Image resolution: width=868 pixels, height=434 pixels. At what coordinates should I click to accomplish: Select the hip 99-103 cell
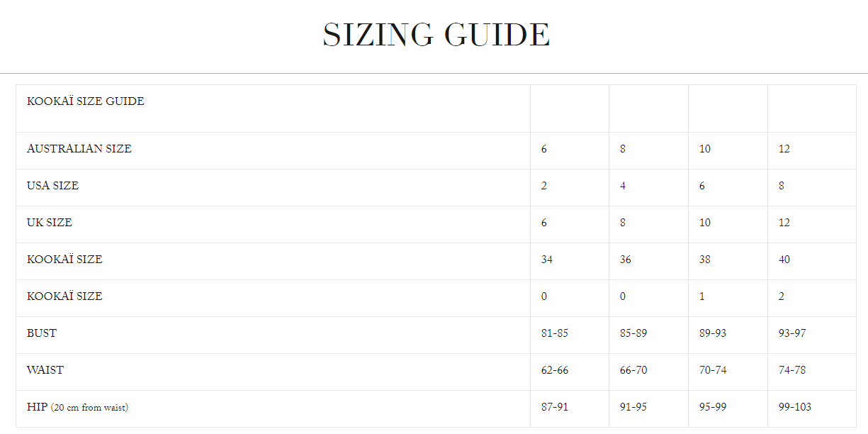[812, 408]
